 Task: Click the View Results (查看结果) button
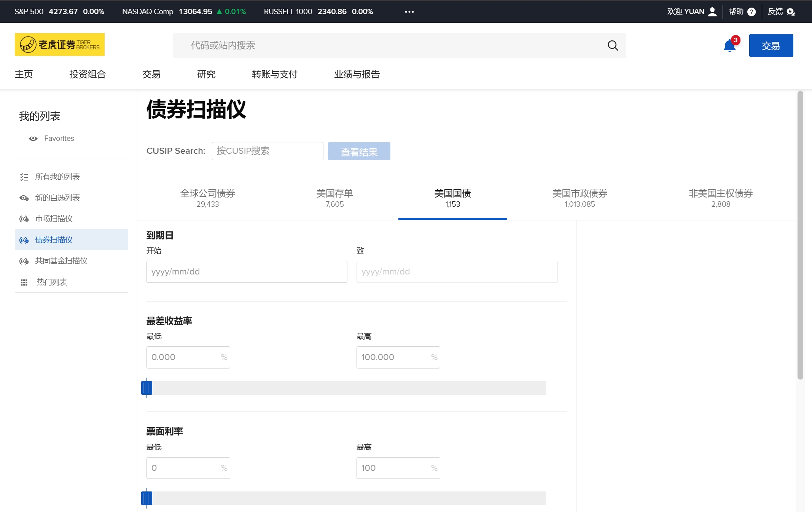pos(359,152)
